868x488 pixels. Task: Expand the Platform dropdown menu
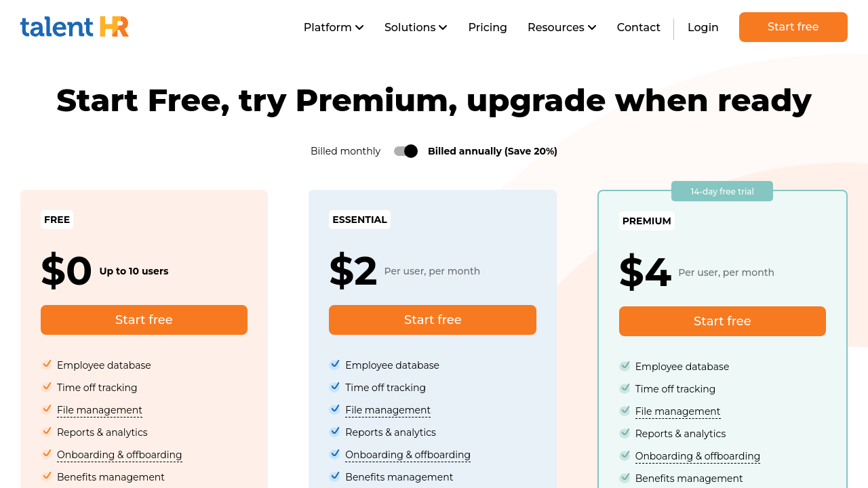[x=334, y=27]
